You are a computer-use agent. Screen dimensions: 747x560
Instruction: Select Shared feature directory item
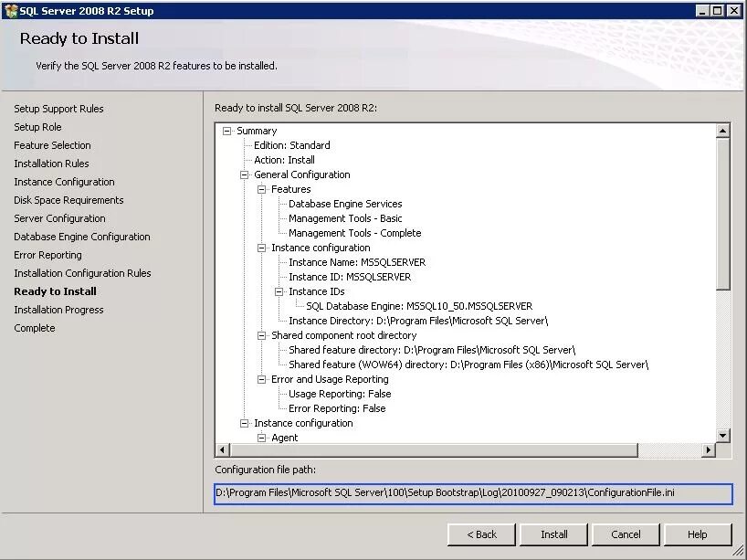432,350
